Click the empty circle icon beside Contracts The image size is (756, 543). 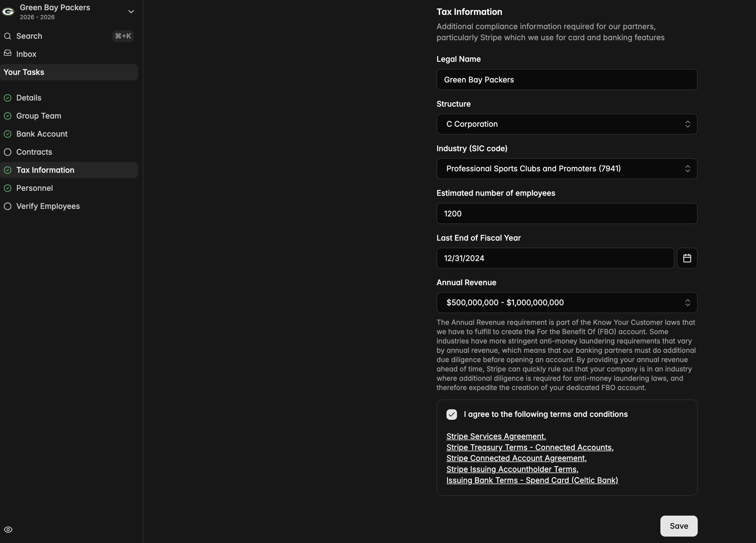click(8, 152)
